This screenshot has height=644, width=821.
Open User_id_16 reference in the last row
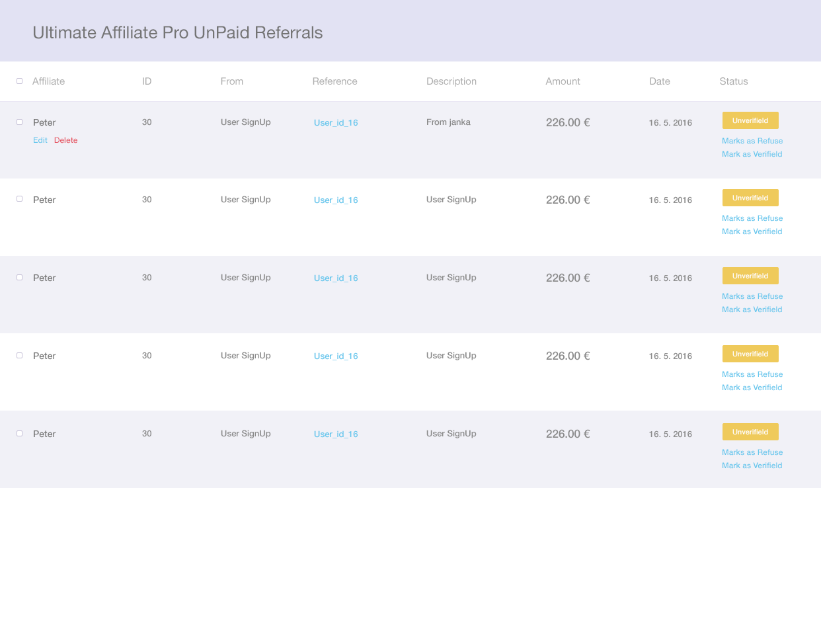[336, 434]
